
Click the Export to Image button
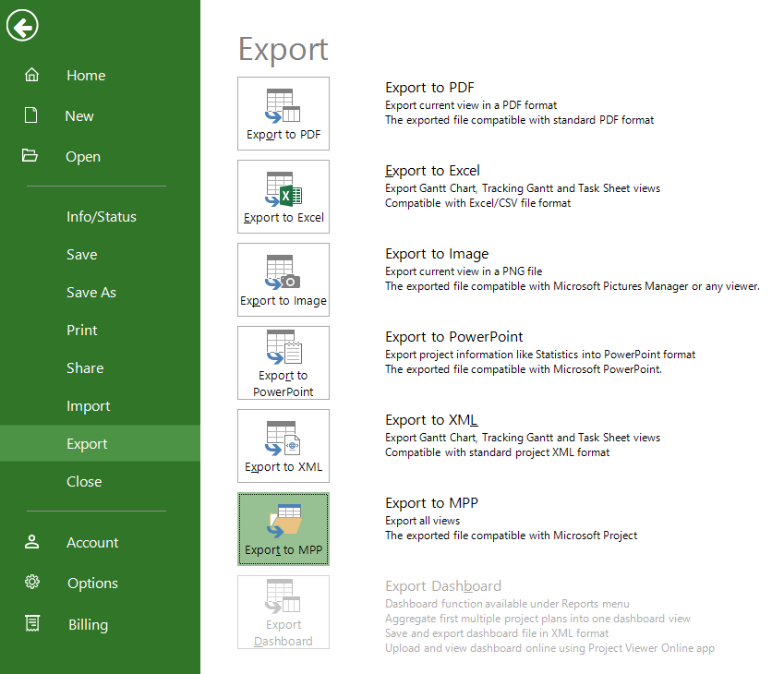point(283,280)
